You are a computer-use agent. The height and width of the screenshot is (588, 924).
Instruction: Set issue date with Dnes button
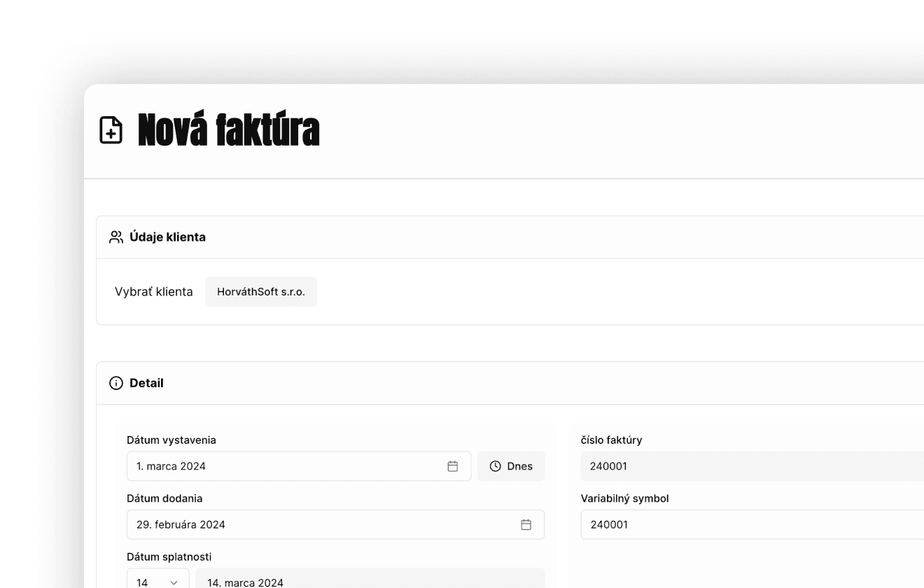511,466
